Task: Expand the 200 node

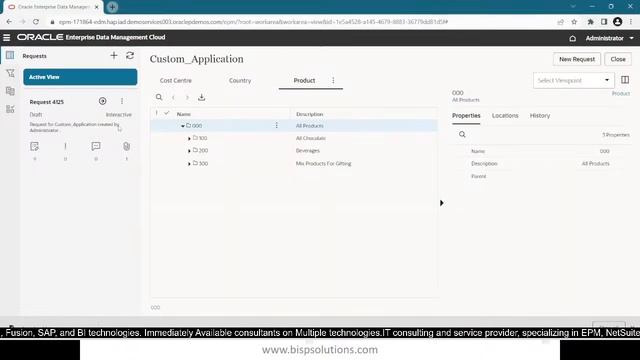Action: pos(189,151)
